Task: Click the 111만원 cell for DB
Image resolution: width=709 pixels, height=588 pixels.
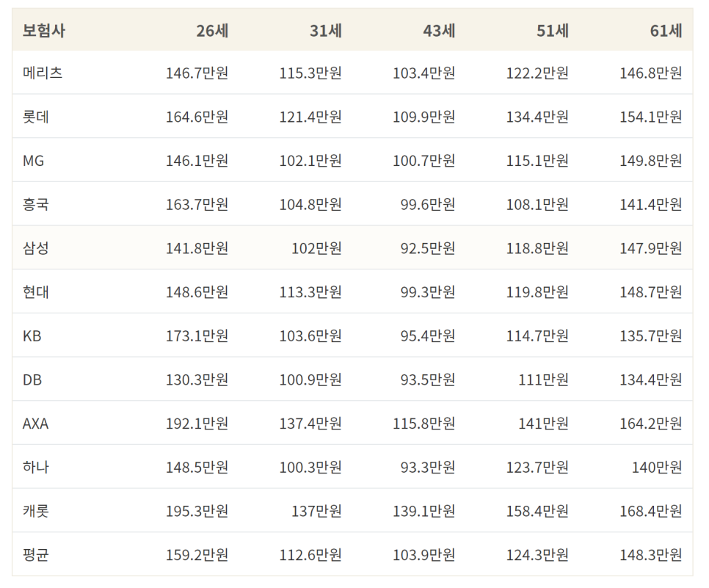Action: [x=544, y=380]
